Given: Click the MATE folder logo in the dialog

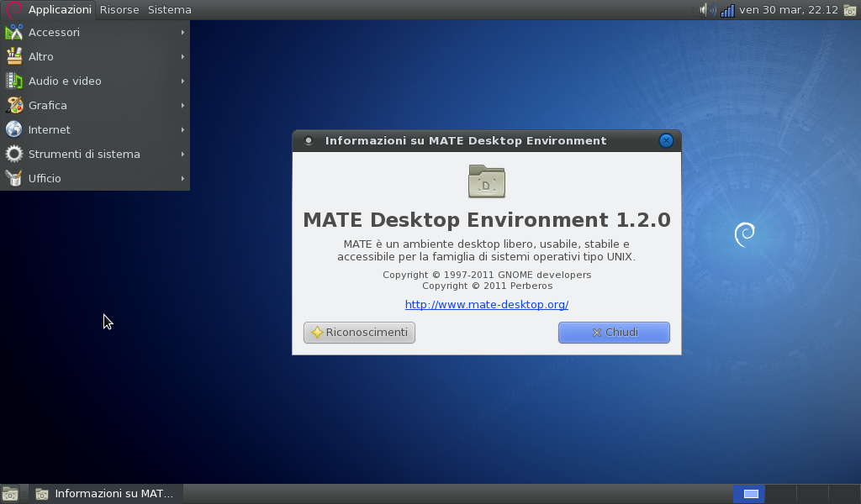Looking at the screenshot, I should (x=486, y=181).
